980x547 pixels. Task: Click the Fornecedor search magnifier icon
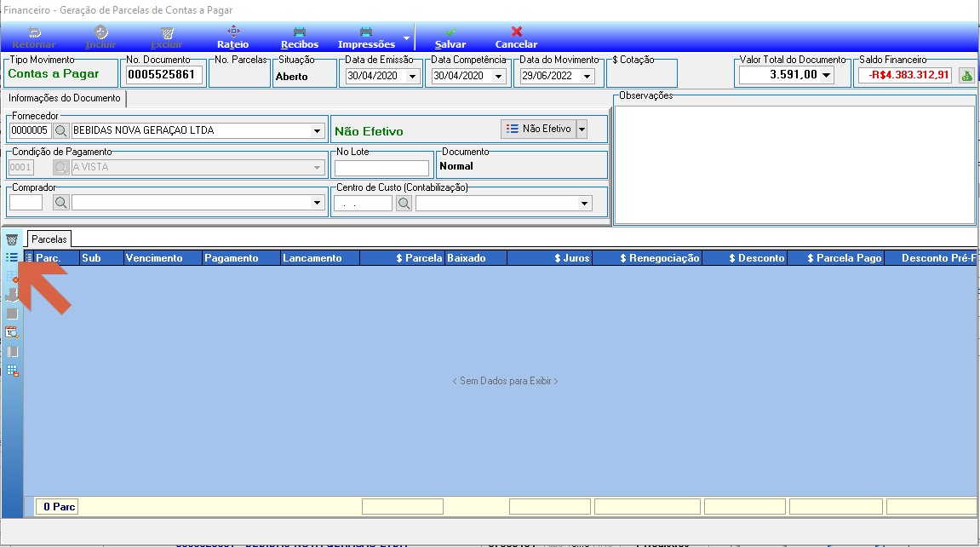tap(60, 130)
